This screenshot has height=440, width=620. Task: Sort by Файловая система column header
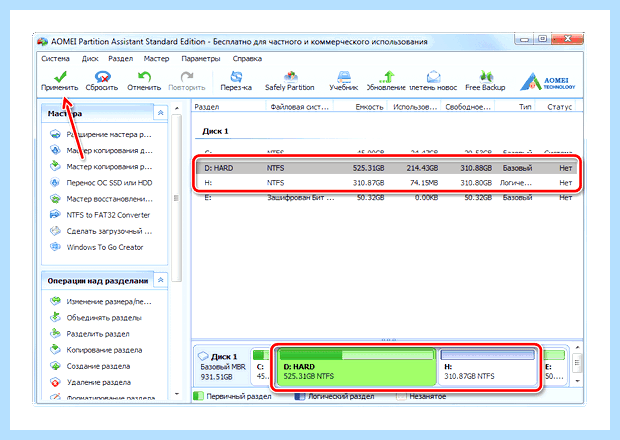[299, 107]
